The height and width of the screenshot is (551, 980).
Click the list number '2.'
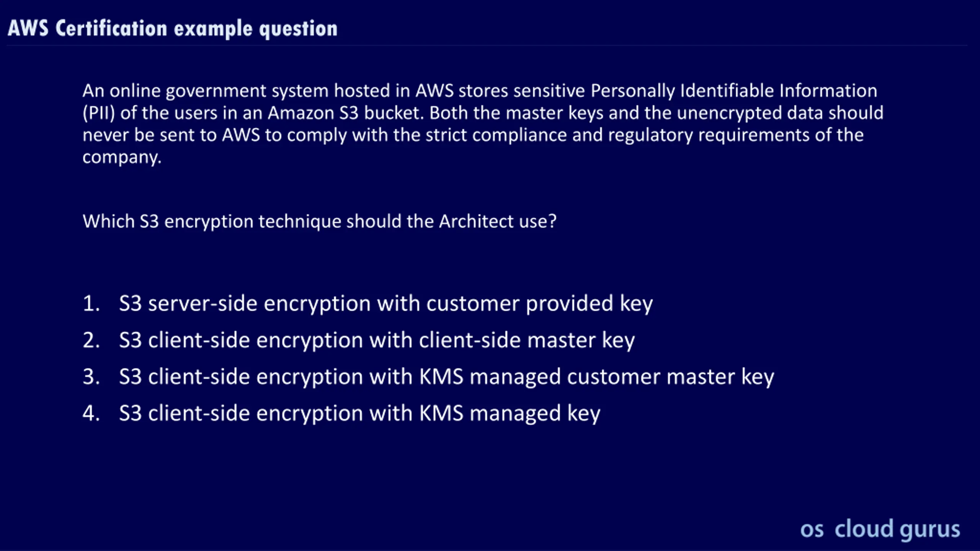click(x=91, y=340)
